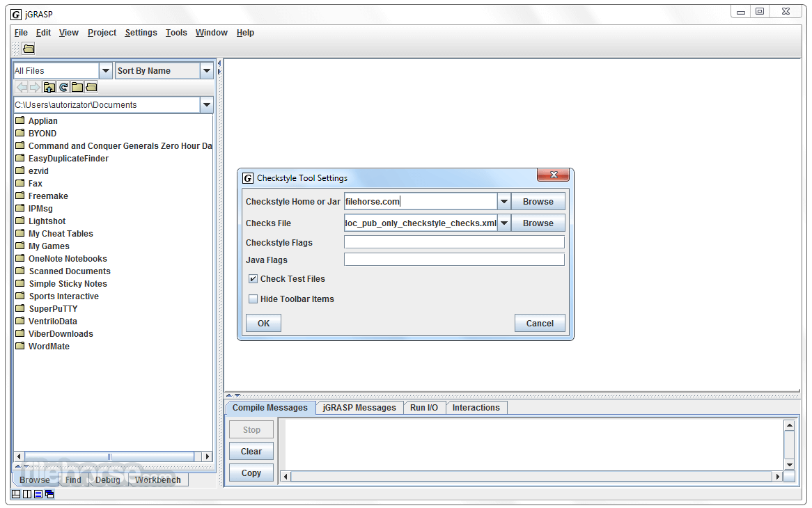
Task: Switch to the Run I/O tab
Action: coord(424,408)
